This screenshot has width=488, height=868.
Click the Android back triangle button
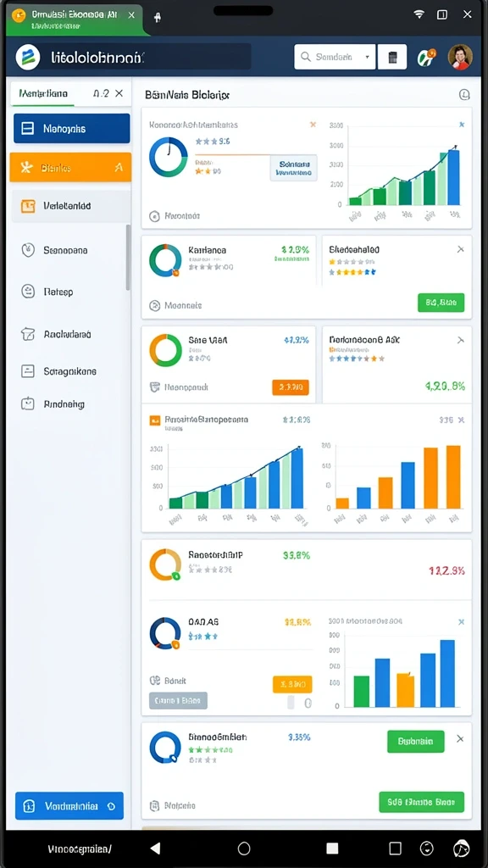156,848
